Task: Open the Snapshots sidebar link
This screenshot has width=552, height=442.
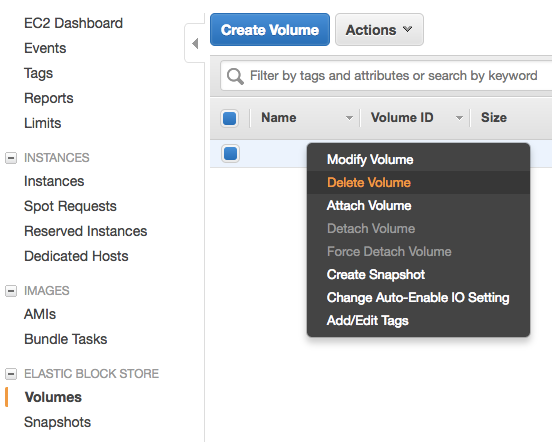Action: coord(57,422)
